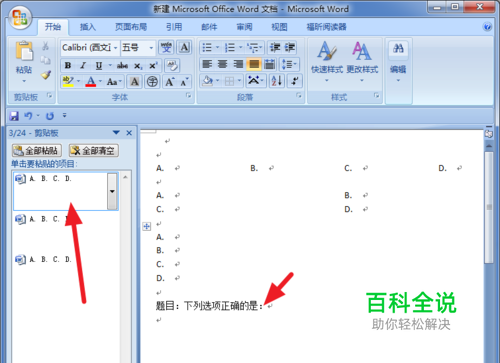Click the Character Border icon

coord(184,47)
